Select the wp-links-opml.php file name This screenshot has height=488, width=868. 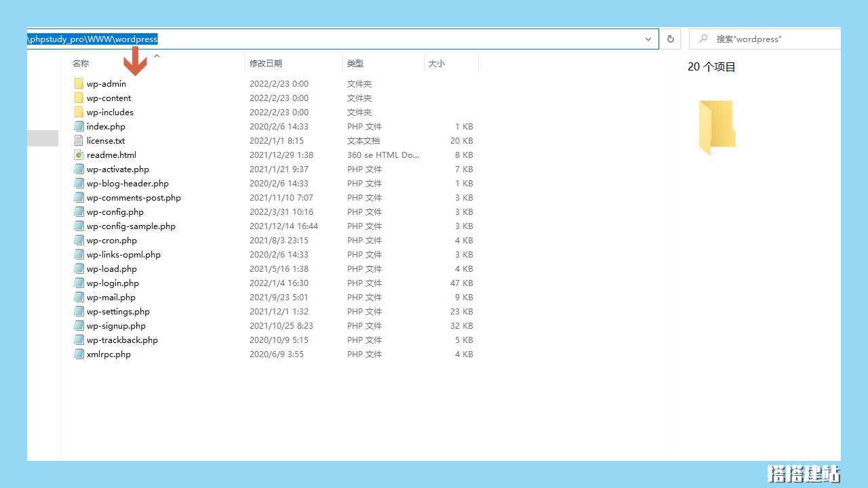click(x=123, y=255)
